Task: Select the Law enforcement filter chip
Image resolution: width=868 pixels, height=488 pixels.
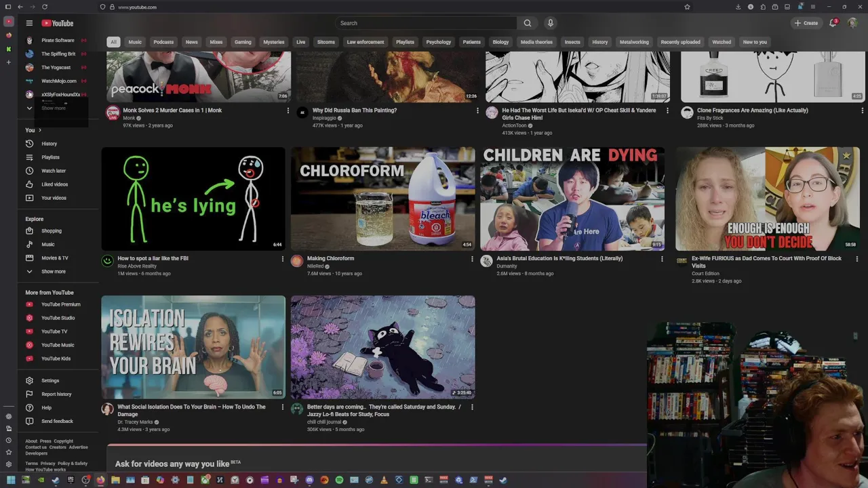Action: pos(366,42)
